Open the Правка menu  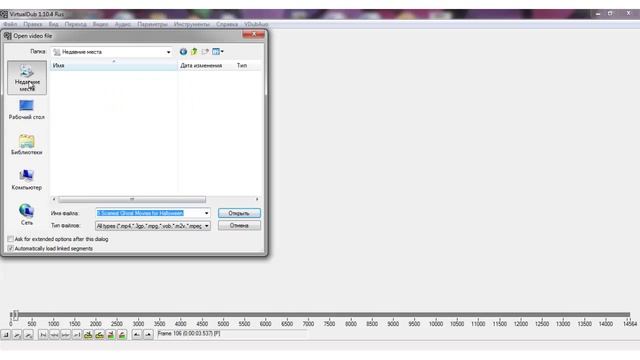point(33,24)
